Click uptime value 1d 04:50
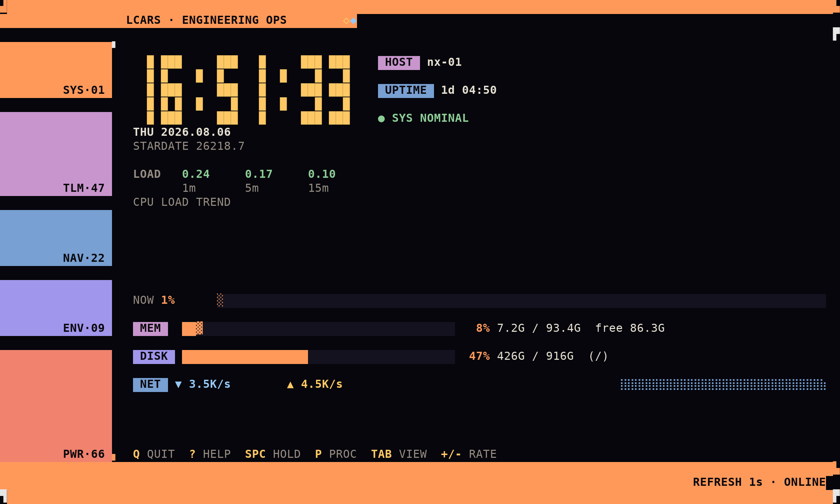Image resolution: width=840 pixels, height=504 pixels. tap(469, 90)
